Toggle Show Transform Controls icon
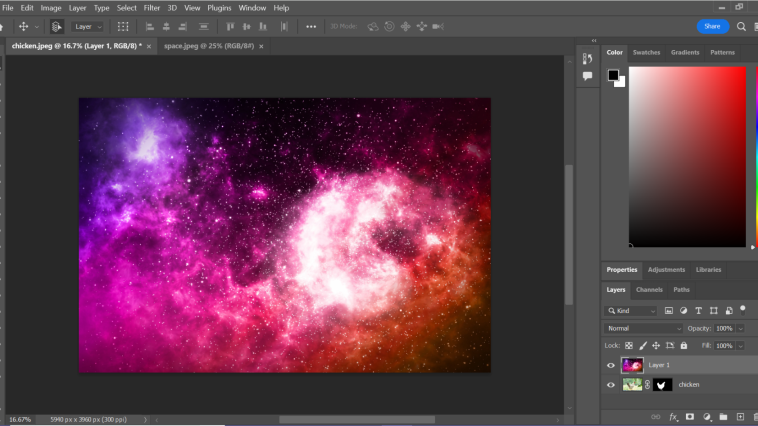Screen dimensions: 758x426 click(123, 27)
